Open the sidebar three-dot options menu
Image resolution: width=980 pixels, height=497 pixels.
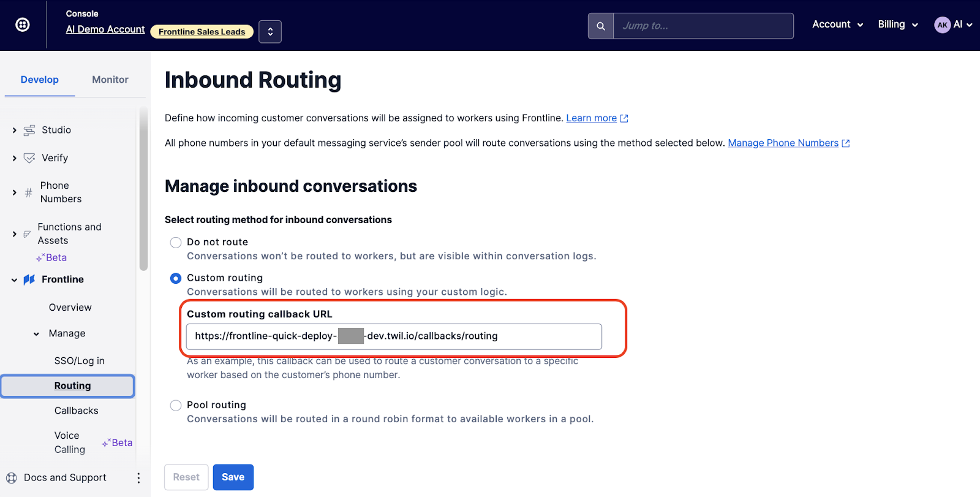point(138,478)
